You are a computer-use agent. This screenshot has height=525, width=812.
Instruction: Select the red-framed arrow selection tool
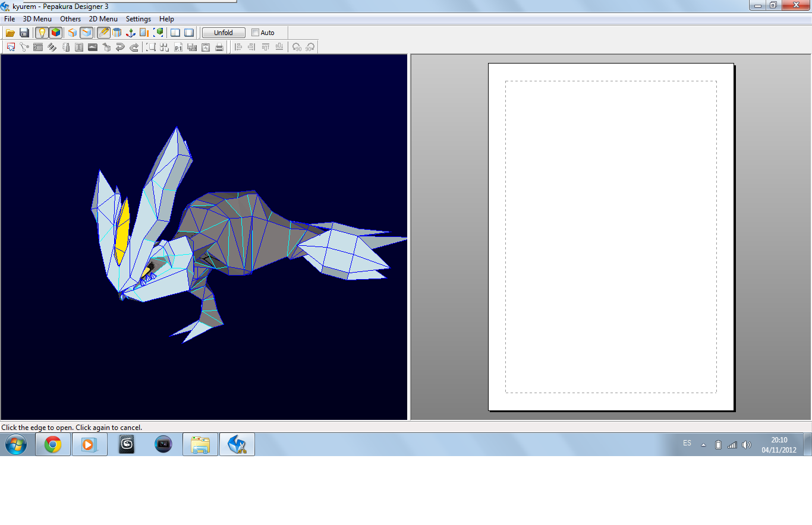click(11, 47)
